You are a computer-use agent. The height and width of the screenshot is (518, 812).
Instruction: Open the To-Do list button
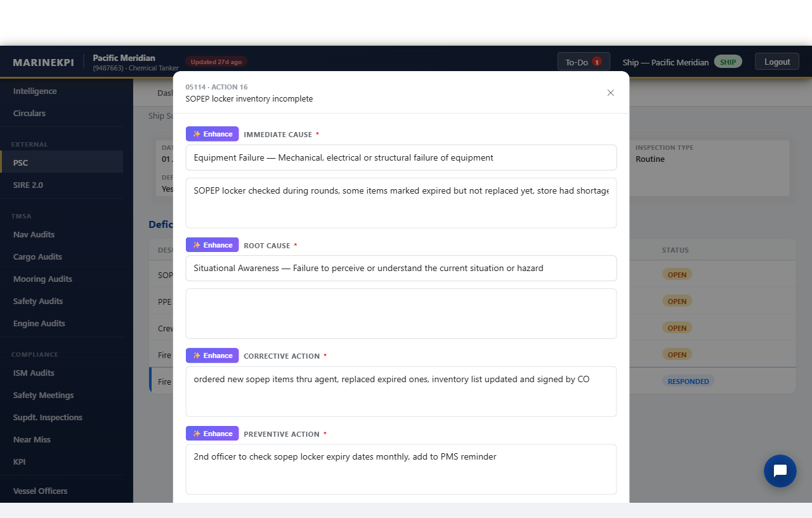point(584,62)
